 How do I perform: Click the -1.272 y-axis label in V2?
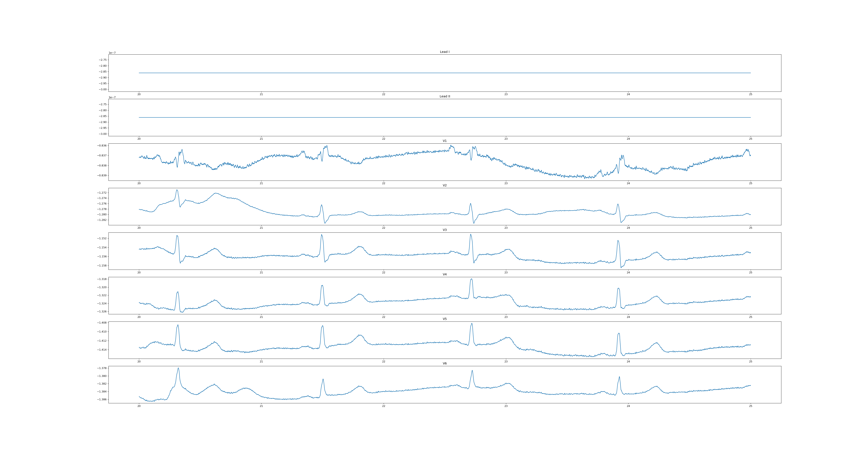pos(102,193)
